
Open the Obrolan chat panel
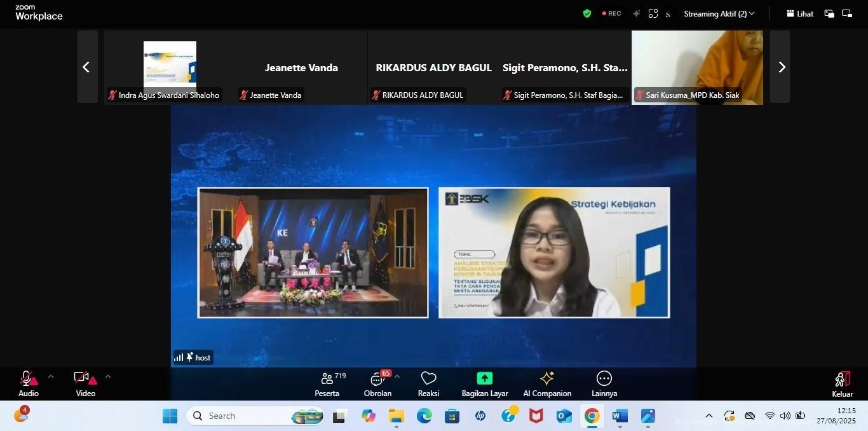tap(378, 384)
